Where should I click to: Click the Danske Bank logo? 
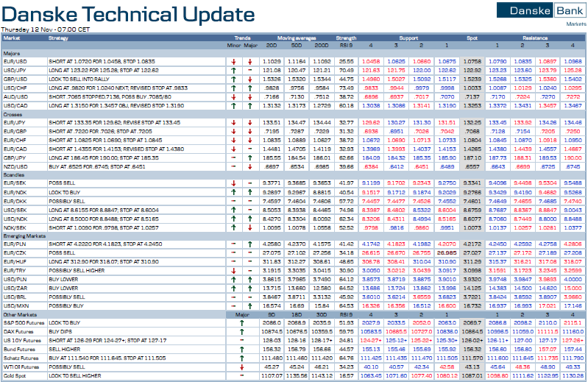(x=541, y=10)
